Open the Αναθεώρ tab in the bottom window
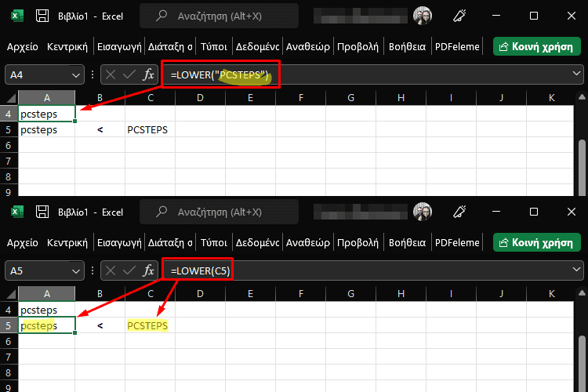 (308, 243)
